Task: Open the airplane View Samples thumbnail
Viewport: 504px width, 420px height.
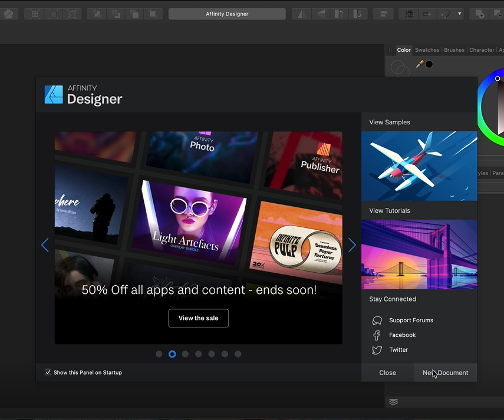Action: click(x=419, y=166)
